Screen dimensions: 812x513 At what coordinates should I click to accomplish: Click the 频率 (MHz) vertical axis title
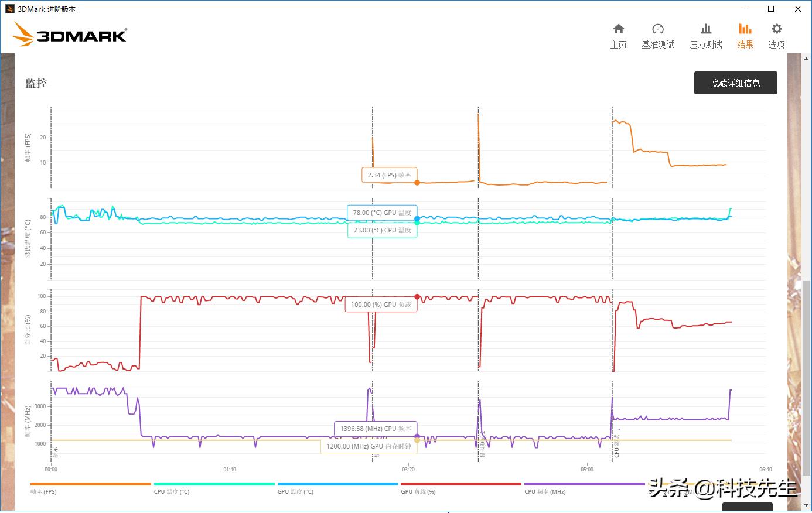click(x=28, y=423)
